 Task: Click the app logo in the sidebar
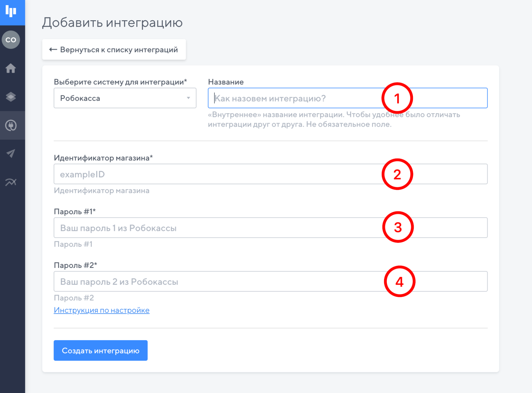[x=11, y=12]
